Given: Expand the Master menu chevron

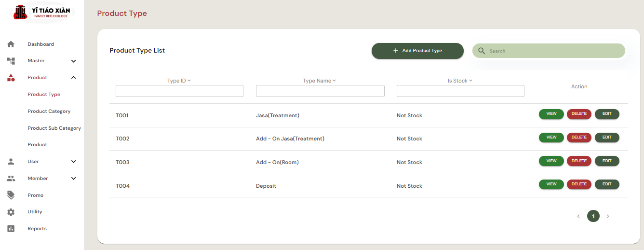Looking at the screenshot, I should tap(73, 61).
